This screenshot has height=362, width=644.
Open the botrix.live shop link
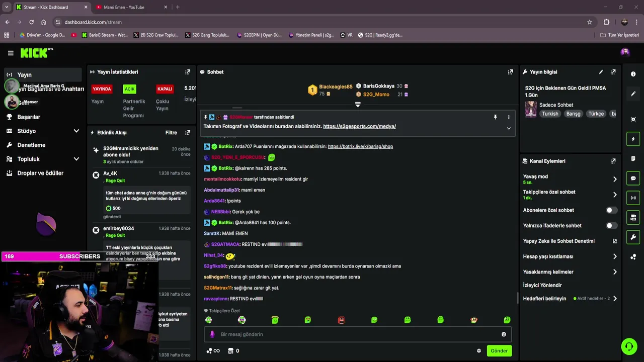(360, 146)
